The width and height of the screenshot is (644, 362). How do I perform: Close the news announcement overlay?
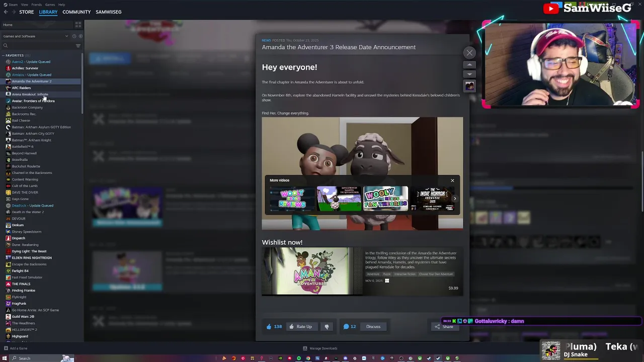pyautogui.click(x=469, y=52)
